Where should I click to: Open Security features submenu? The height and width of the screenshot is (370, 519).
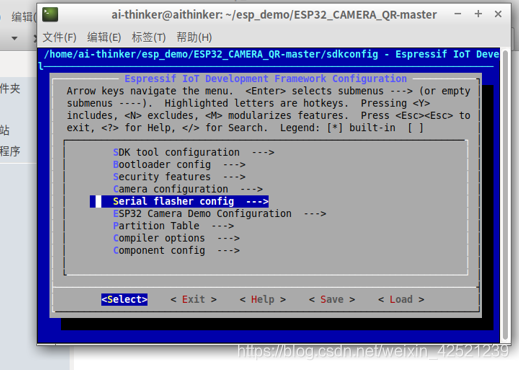coord(179,177)
